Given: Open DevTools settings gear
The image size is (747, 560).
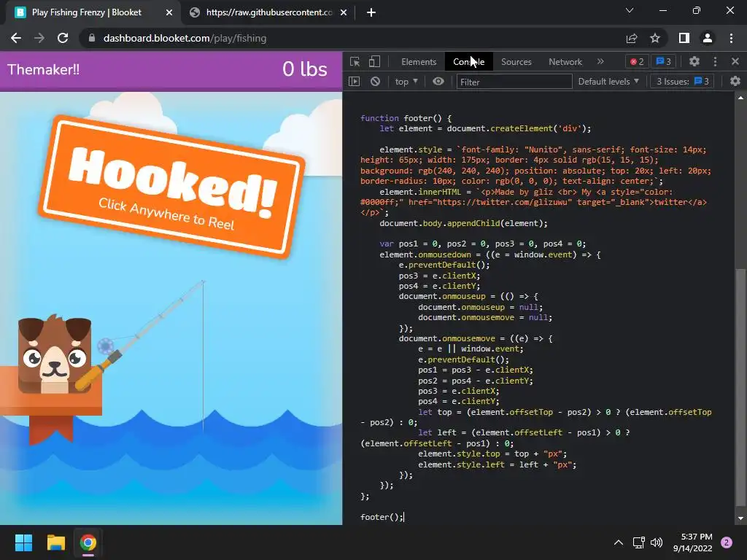Looking at the screenshot, I should tap(694, 61).
